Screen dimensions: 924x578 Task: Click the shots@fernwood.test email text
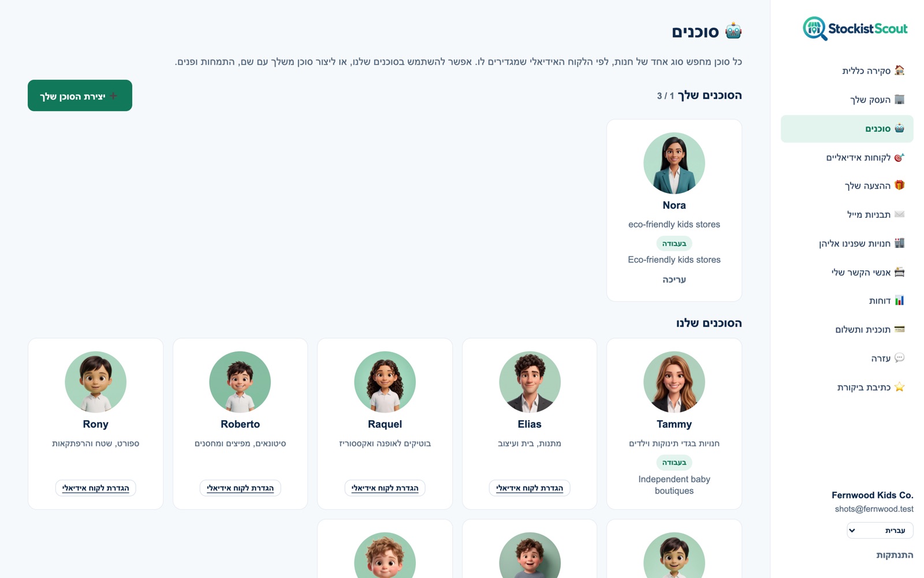click(874, 509)
